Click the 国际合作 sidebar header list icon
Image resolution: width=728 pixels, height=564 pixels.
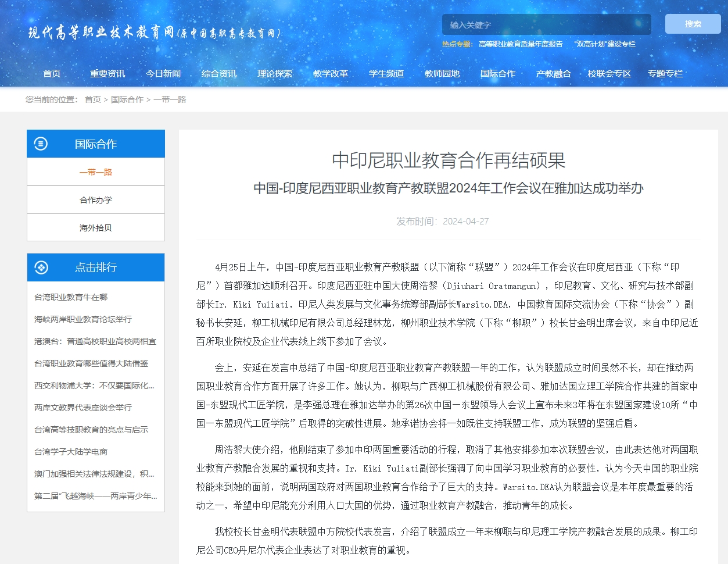[41, 144]
